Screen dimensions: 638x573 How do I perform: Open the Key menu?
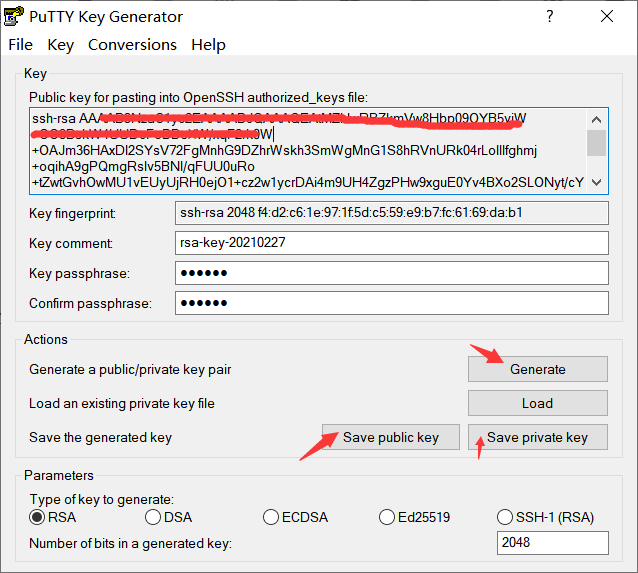click(x=61, y=45)
